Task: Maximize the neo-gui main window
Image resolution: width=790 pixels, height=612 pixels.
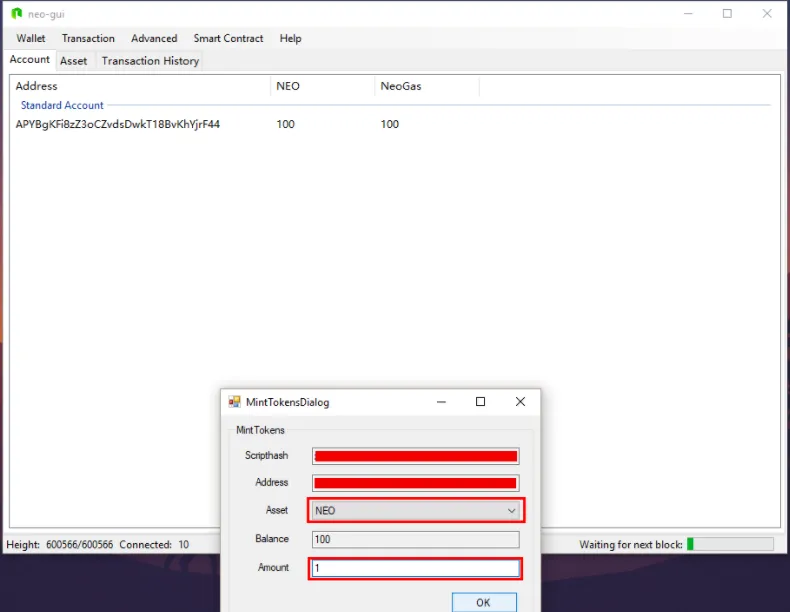Action: point(727,14)
